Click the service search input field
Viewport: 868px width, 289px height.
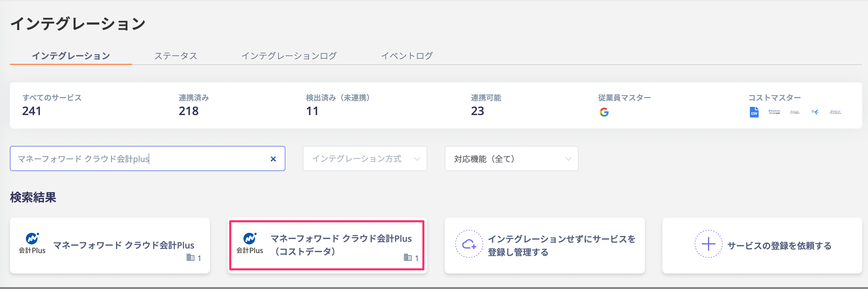(147, 158)
